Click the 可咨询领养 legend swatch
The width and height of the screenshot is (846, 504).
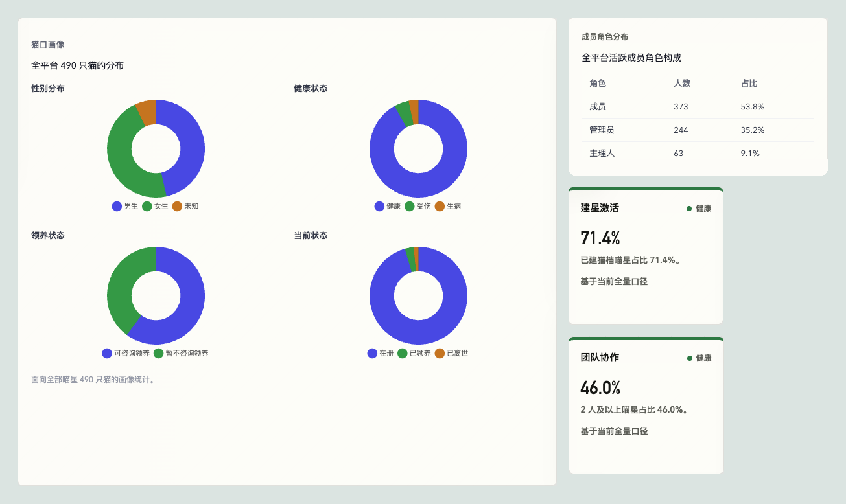point(107,353)
